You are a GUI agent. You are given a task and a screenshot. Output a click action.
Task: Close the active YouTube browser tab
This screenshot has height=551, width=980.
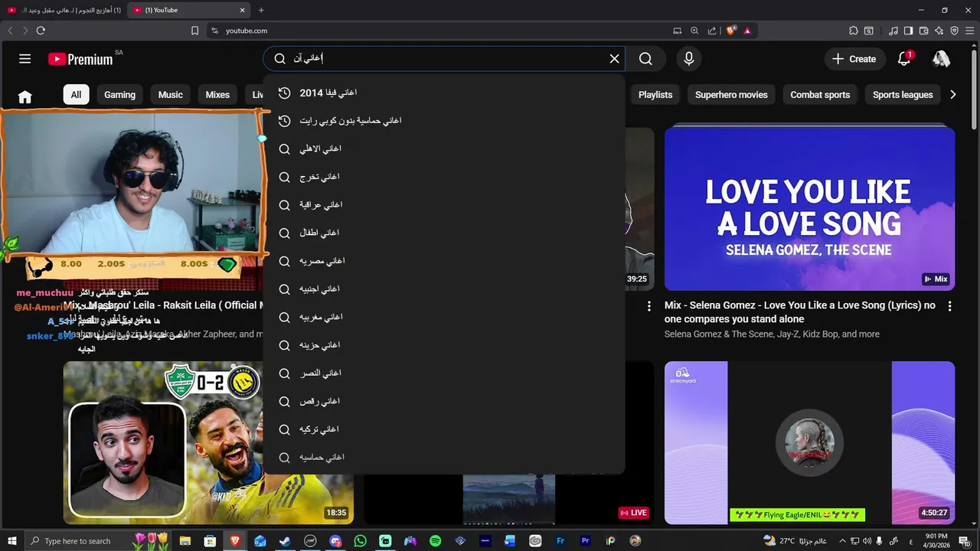click(243, 10)
